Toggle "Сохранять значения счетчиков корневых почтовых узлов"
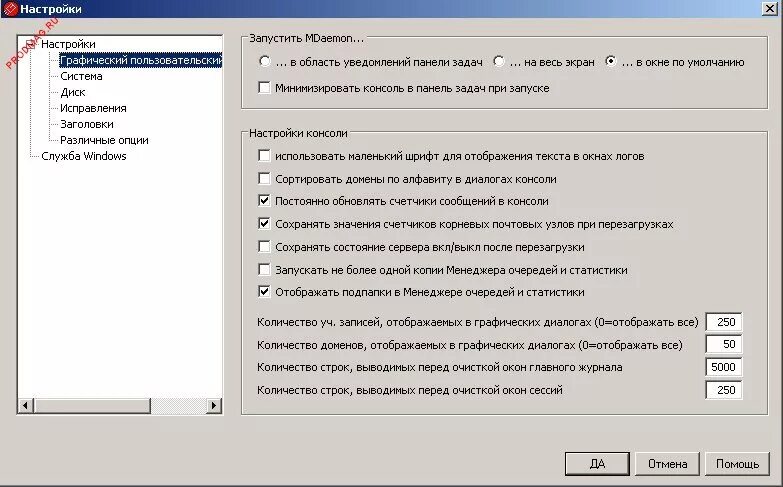This screenshot has width=783, height=487. (264, 223)
